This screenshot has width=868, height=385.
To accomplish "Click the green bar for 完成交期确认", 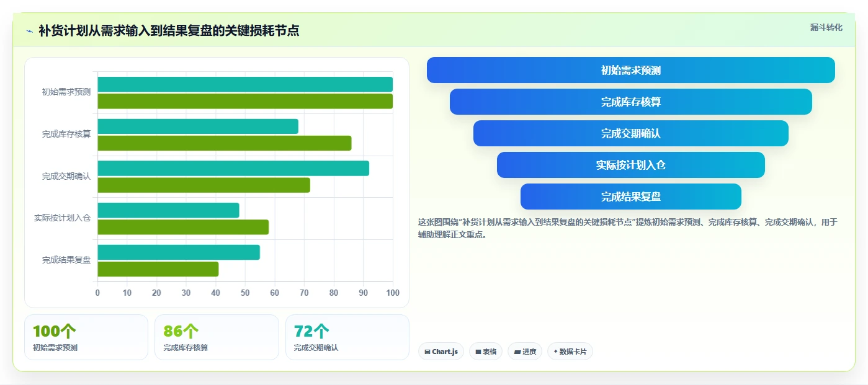I will coord(204,185).
